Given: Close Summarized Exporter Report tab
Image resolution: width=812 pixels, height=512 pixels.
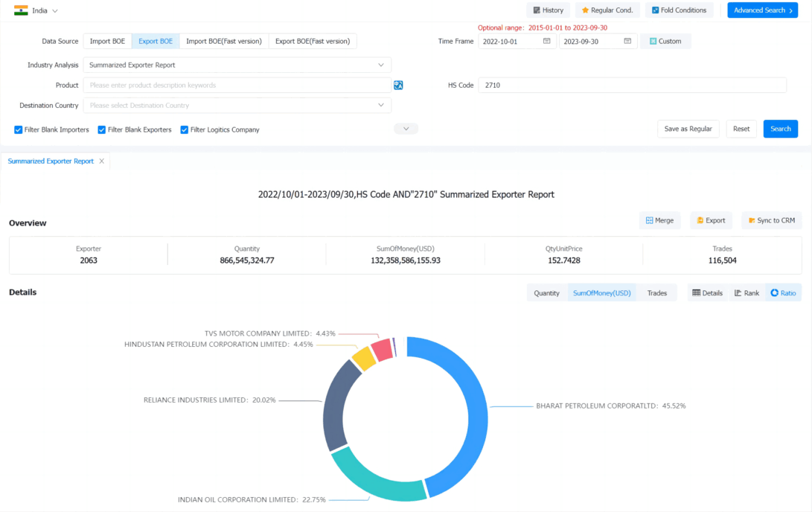Looking at the screenshot, I should click(101, 161).
